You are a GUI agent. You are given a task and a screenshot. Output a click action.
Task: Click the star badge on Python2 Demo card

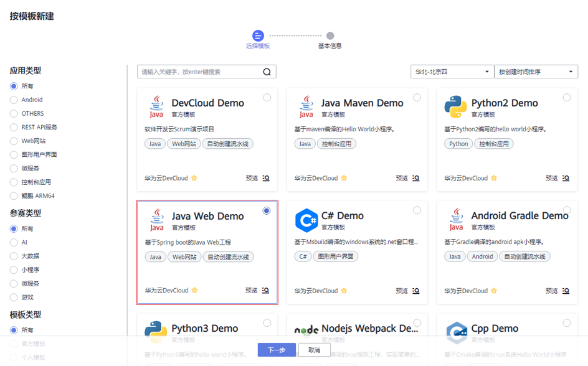coord(494,178)
